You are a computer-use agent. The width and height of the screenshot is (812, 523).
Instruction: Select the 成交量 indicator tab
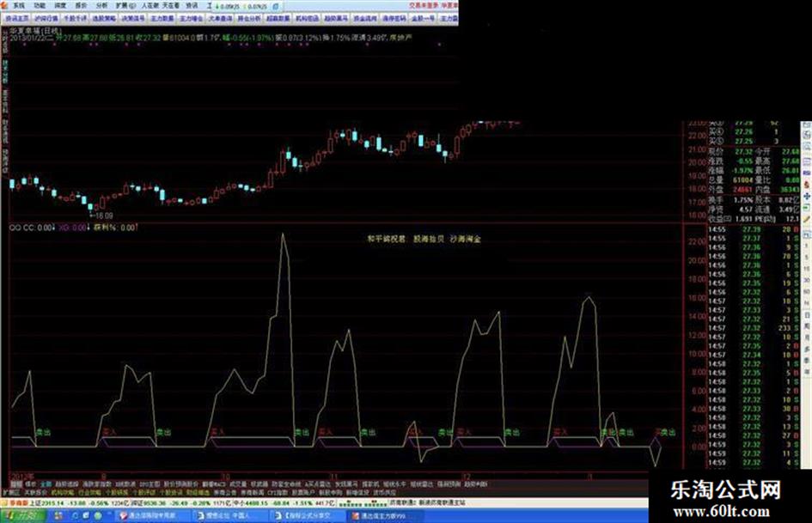click(x=238, y=484)
